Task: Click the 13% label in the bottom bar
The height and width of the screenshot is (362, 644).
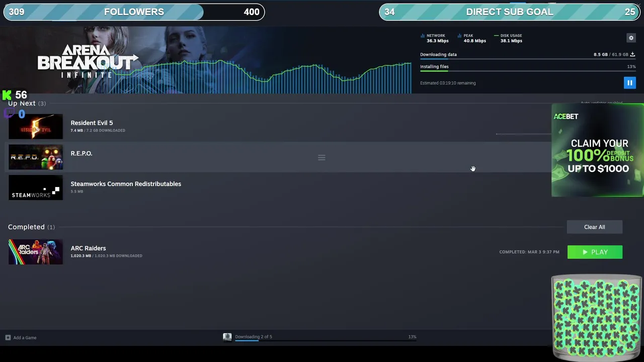Action: pos(412,336)
